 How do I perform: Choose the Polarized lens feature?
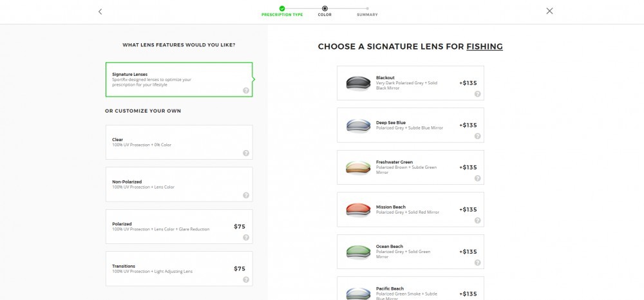(x=179, y=227)
